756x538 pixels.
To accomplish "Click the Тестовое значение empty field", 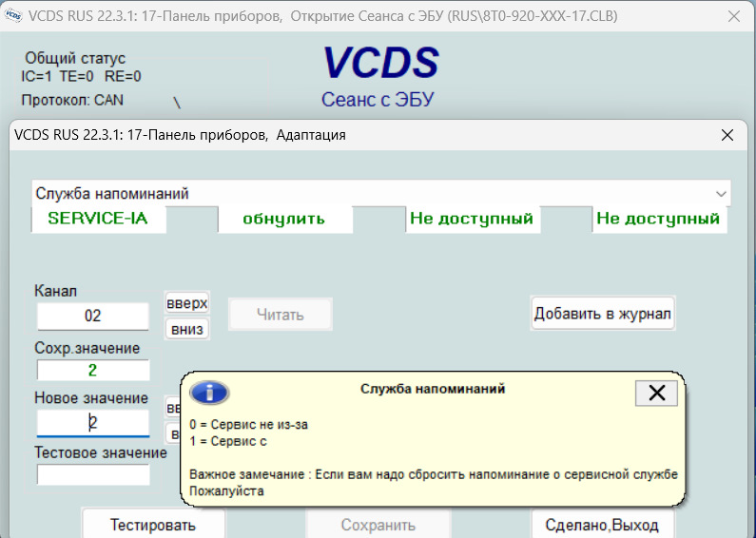I will tap(92, 475).
